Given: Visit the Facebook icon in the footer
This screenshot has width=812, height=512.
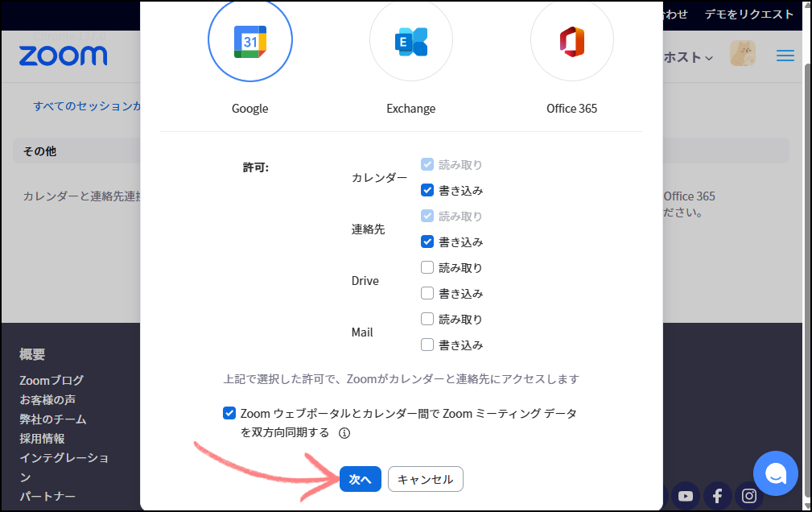Looking at the screenshot, I should tap(717, 496).
